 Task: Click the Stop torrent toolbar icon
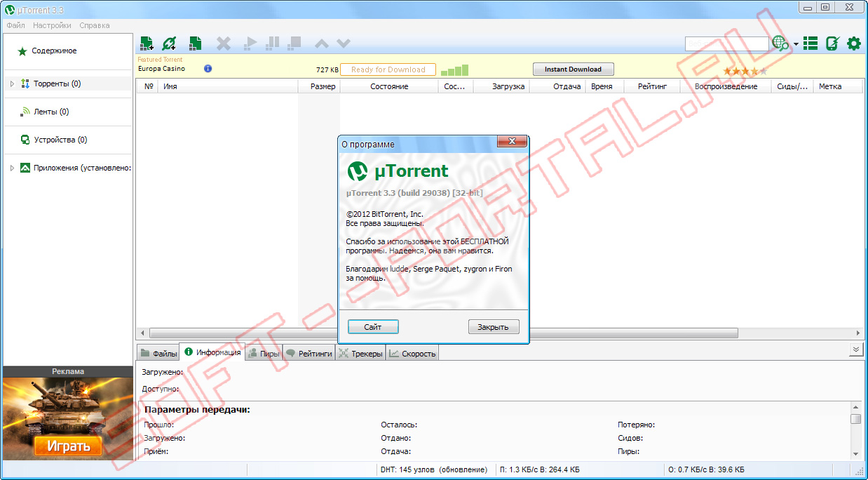[294, 44]
